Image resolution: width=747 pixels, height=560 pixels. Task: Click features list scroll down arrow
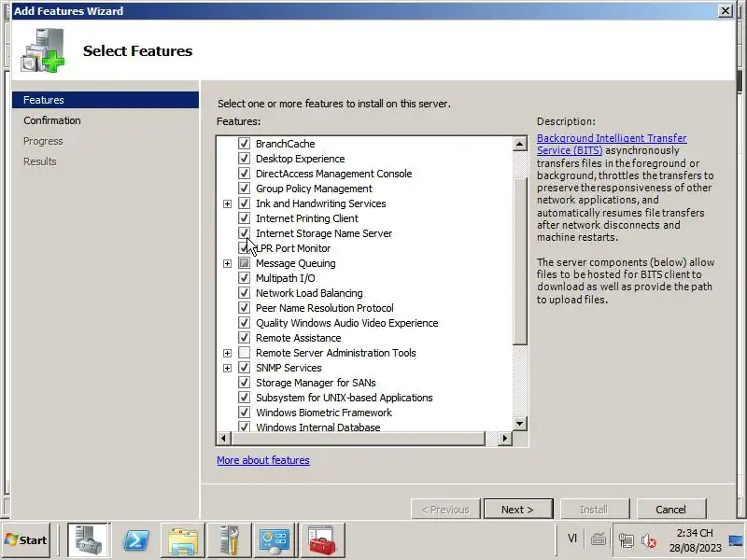tap(520, 423)
